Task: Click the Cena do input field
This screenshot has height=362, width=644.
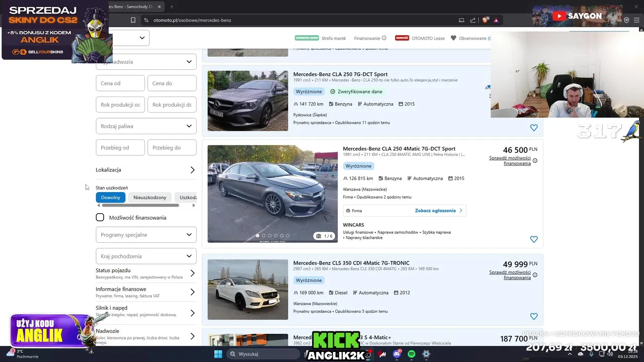Action: (172, 83)
